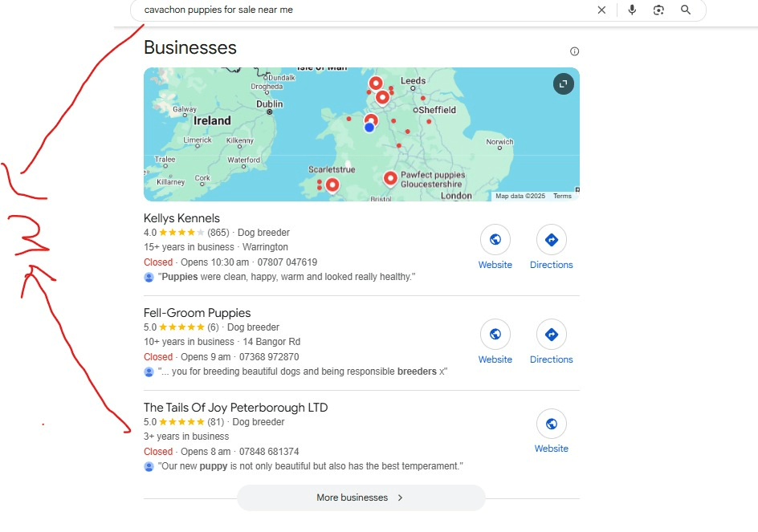Click the Tails Of Joy phone number 07848 681374
758x532 pixels.
point(269,452)
